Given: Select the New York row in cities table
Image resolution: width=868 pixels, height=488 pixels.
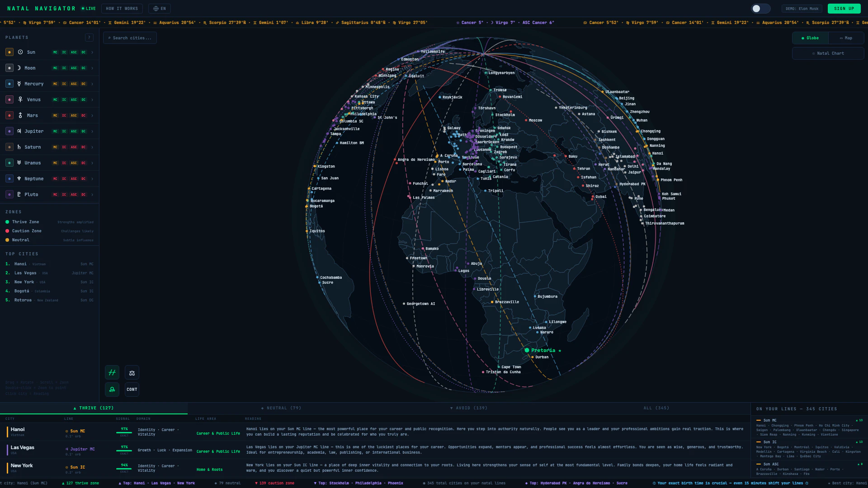Looking at the screenshot, I should 375,468.
